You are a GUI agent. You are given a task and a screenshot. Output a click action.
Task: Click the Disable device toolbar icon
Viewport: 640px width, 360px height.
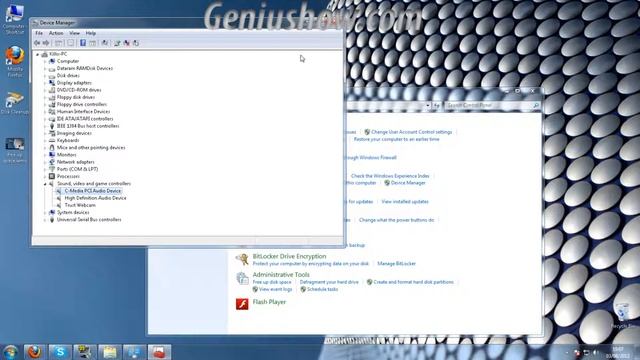pos(136,43)
